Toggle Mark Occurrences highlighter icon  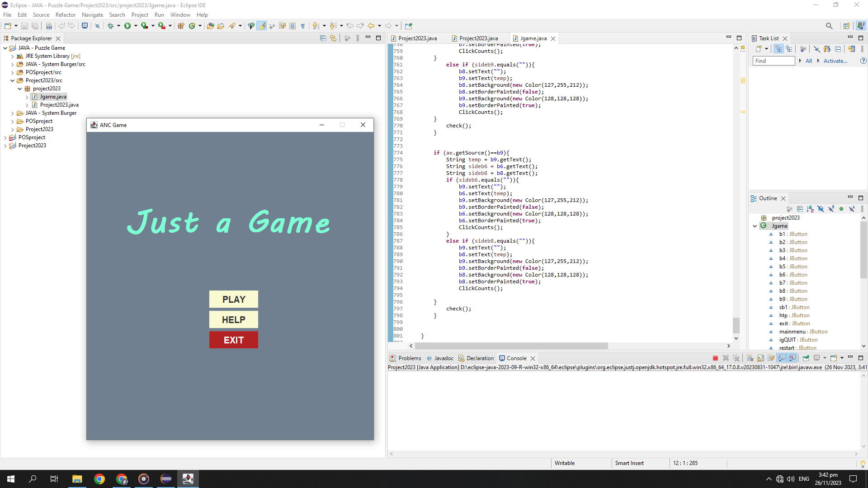pyautogui.click(x=261, y=26)
